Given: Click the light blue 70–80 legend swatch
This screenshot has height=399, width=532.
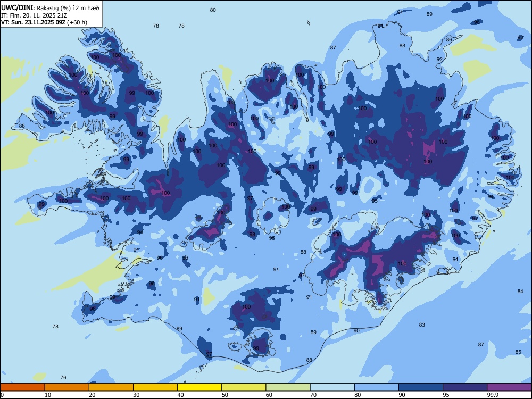Looking at the screenshot, I should click(332, 387).
